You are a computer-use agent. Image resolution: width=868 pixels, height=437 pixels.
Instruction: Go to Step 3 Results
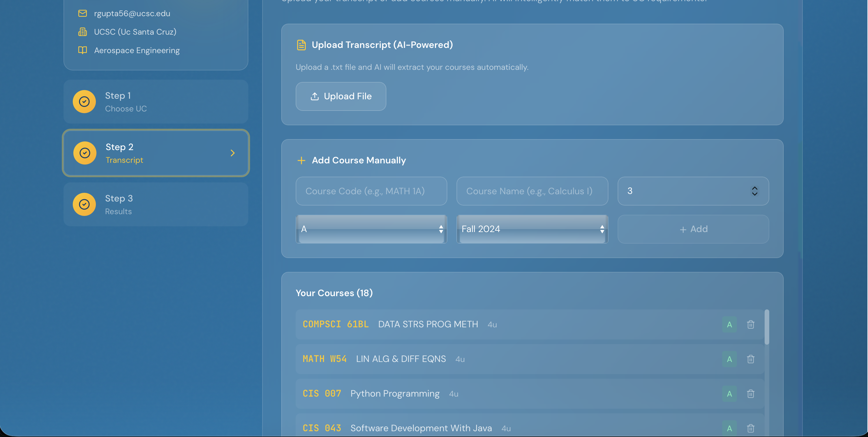pos(156,205)
